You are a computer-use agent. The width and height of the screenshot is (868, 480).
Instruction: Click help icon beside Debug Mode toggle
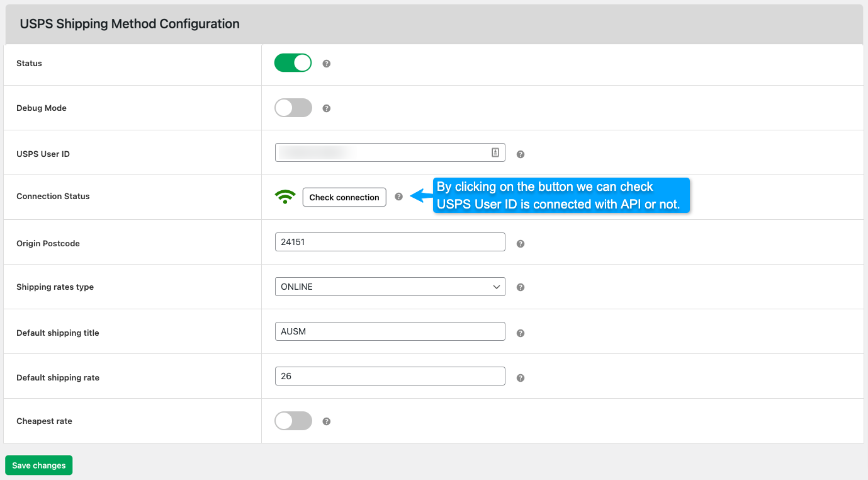326,108
